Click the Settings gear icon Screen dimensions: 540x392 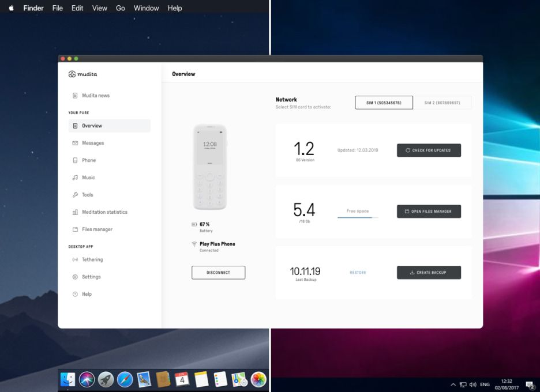point(75,277)
